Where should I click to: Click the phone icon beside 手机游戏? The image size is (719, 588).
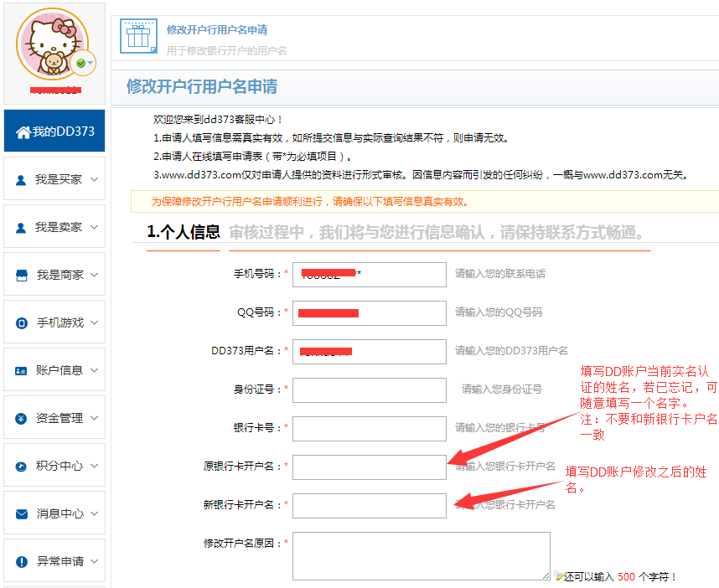click(22, 323)
